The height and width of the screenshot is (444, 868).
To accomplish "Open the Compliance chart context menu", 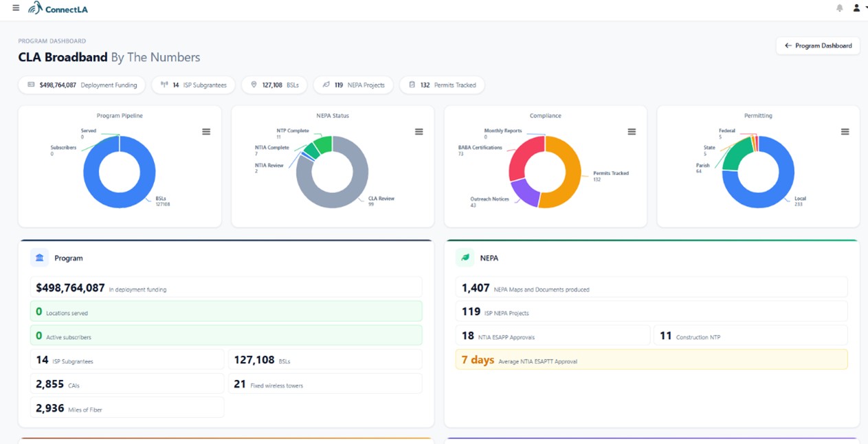I will (x=632, y=132).
